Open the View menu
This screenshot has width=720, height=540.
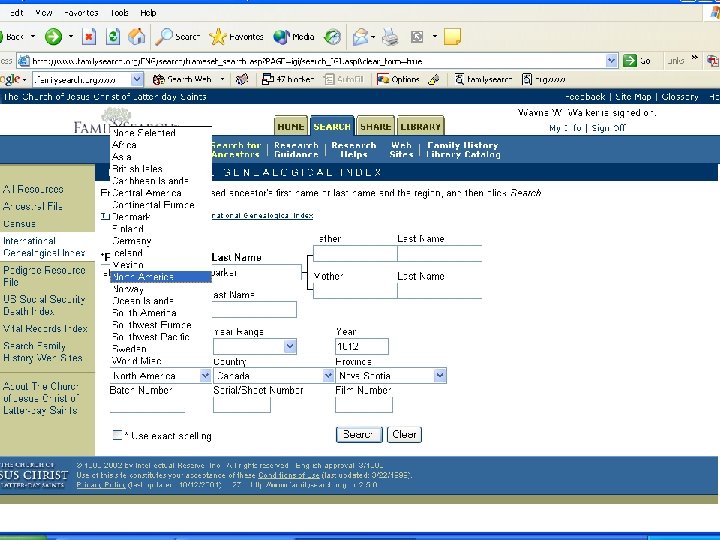click(x=44, y=13)
